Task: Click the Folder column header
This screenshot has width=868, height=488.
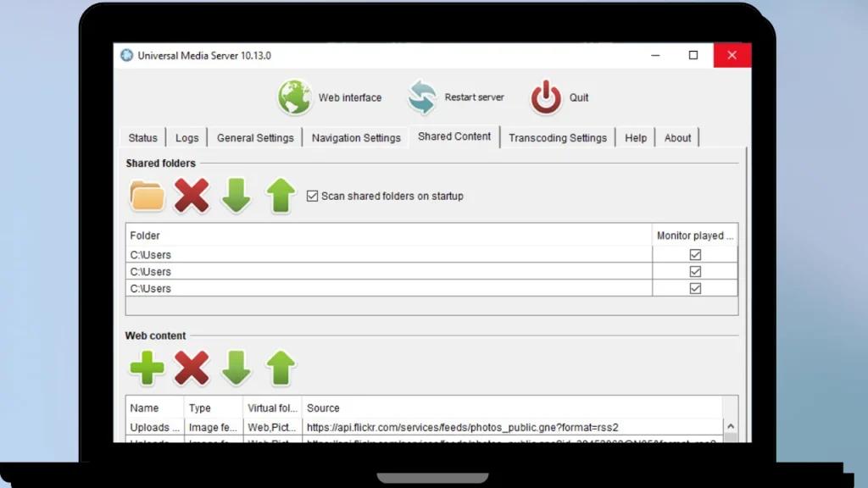Action: (389, 236)
